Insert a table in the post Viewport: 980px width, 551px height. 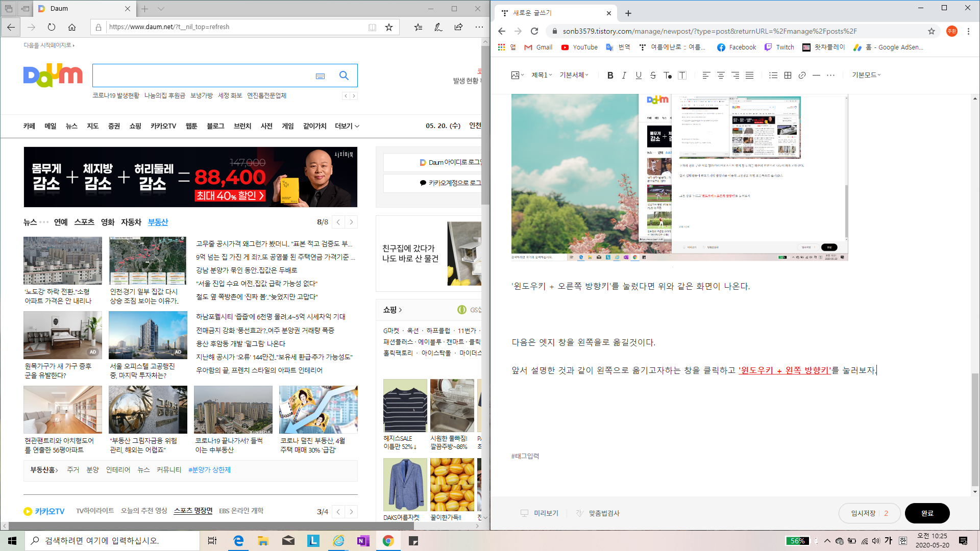coord(788,76)
